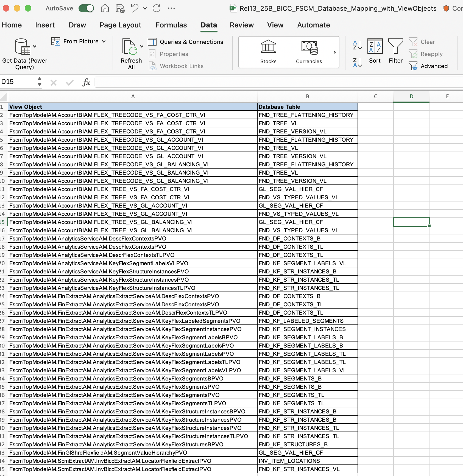463x476 pixels.
Task: Open the From Picture dropdown
Action: tap(104, 41)
